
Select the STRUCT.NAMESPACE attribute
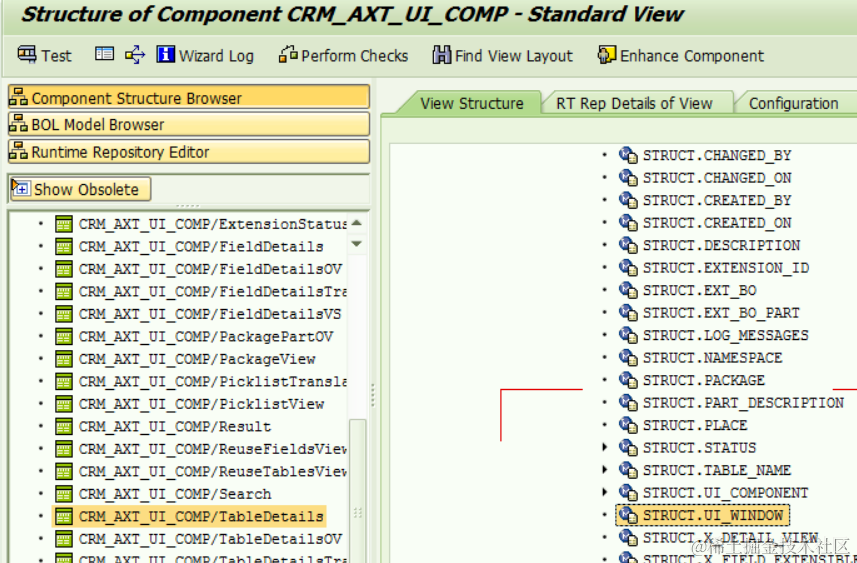[x=712, y=357]
